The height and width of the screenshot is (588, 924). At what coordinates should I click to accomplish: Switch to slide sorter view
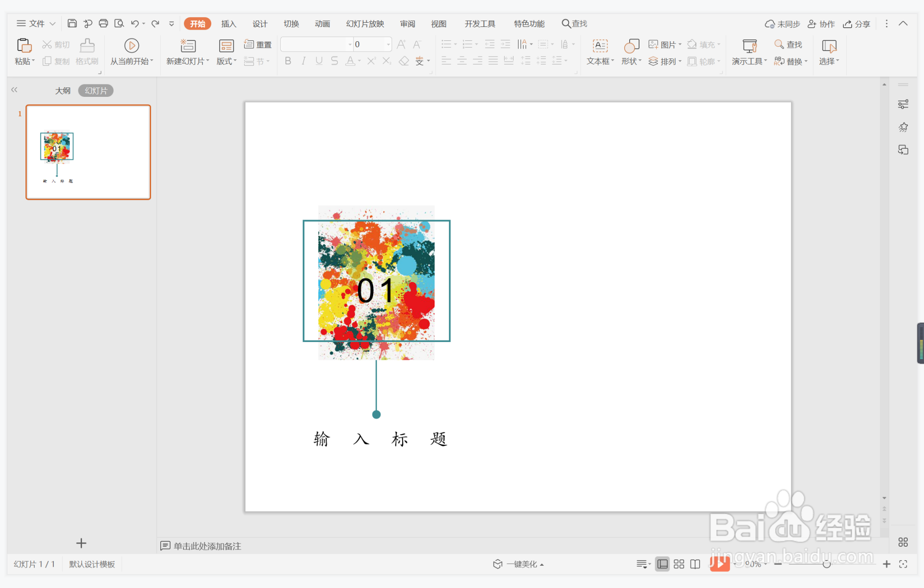point(679,564)
